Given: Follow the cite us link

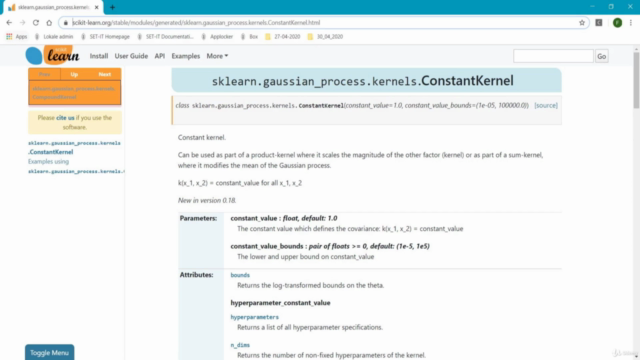Looking at the screenshot, I should tap(65, 118).
